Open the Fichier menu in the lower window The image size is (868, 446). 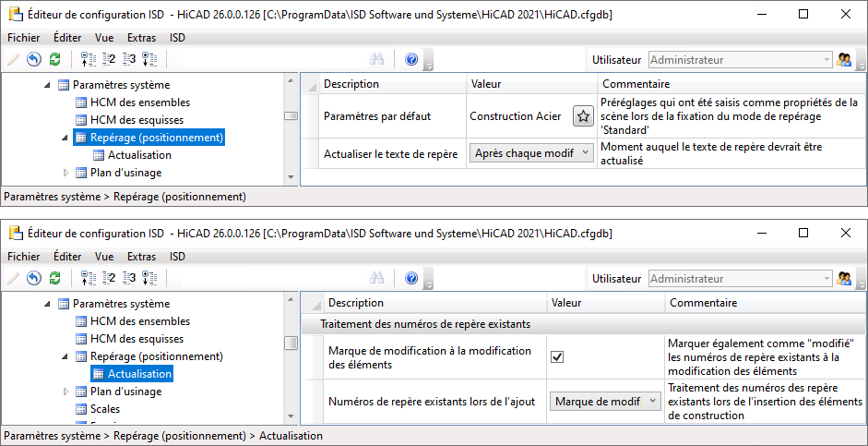pyautogui.click(x=23, y=257)
